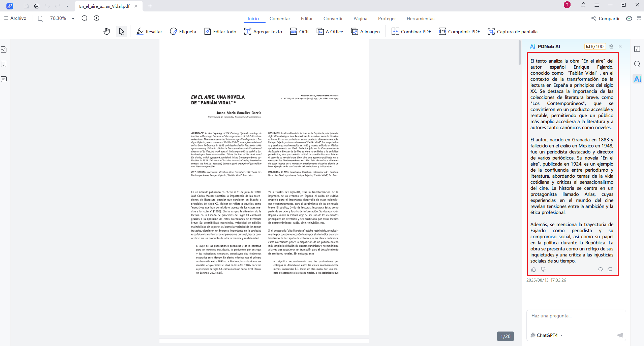Screen dimensions: 644x346
Task: Click the page view mode icon
Action: [40, 19]
